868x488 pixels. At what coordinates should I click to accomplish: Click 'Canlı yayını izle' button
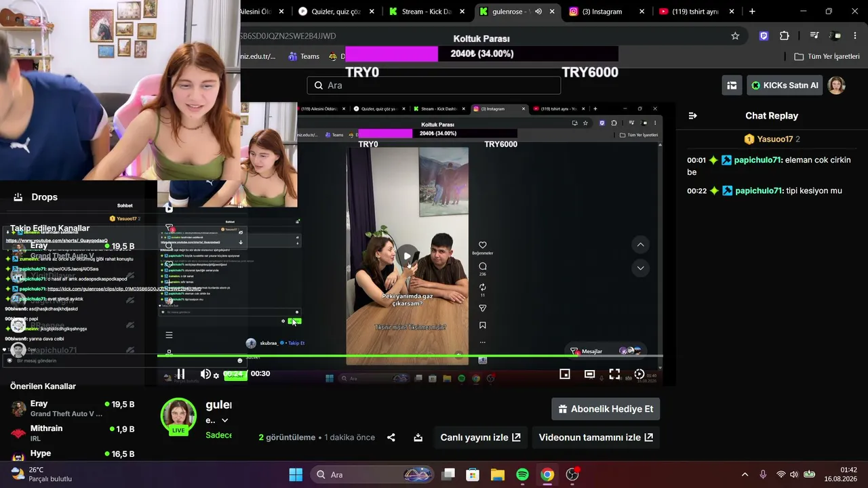click(480, 437)
